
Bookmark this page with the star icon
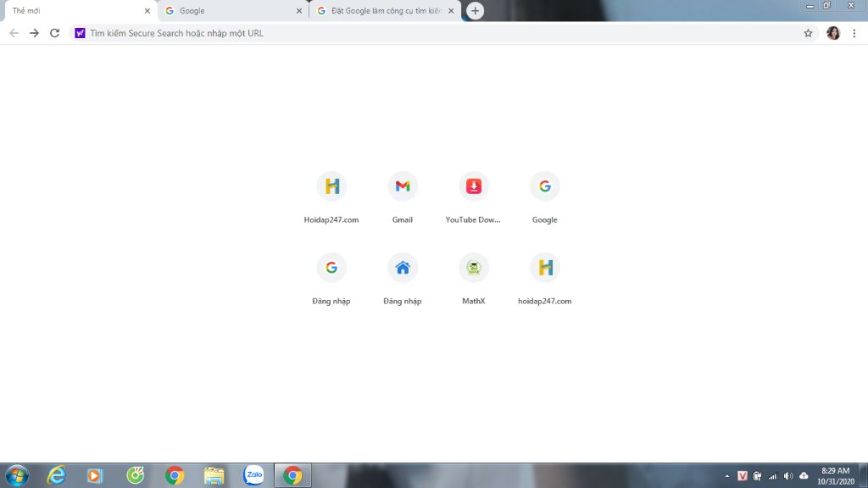tap(808, 33)
